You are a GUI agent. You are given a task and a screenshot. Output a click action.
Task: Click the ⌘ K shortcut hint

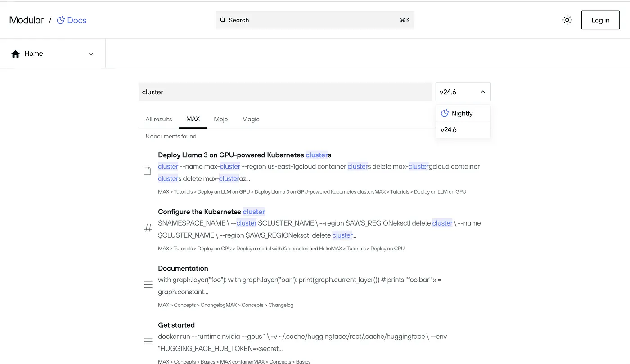(x=405, y=20)
